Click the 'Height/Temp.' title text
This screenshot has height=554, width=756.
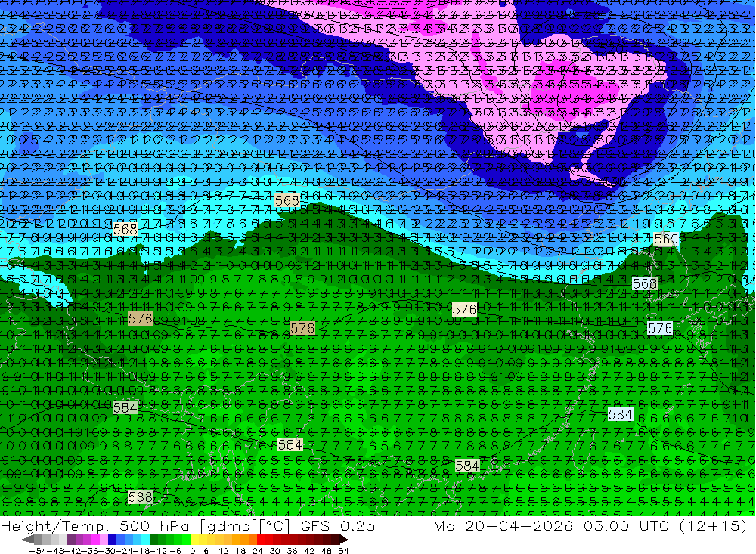pyautogui.click(x=55, y=525)
